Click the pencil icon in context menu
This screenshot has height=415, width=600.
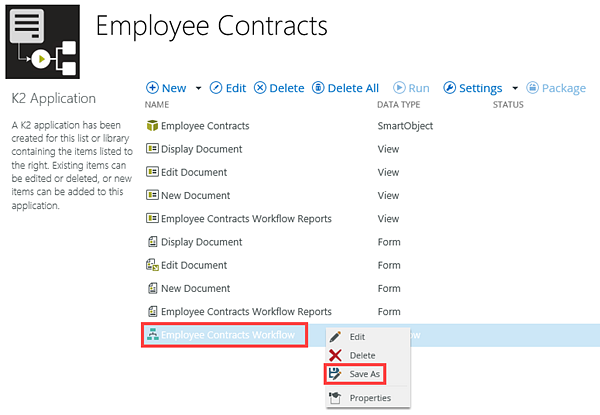click(x=335, y=337)
